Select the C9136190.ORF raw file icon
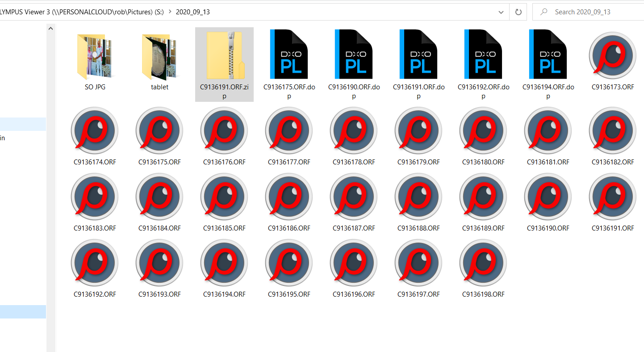This screenshot has width=644, height=352. coord(548,197)
